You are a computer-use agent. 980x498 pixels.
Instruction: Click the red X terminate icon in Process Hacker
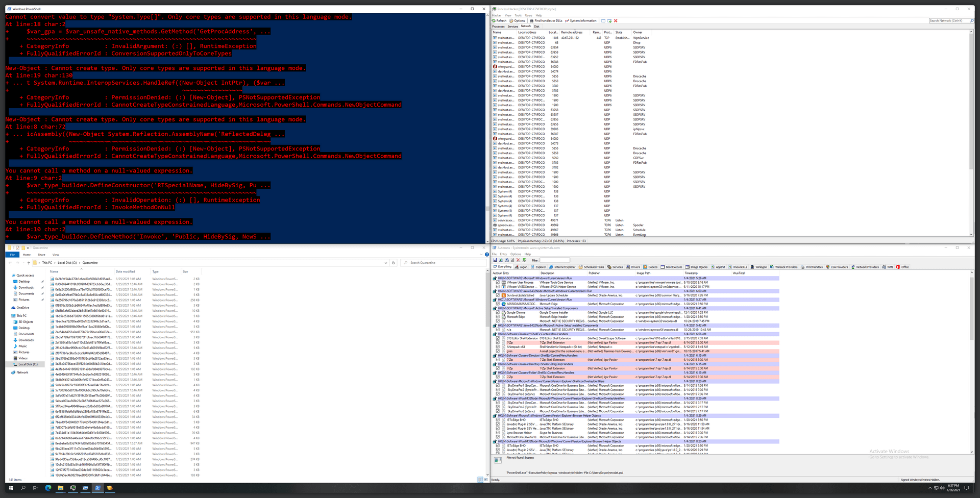[x=616, y=21]
